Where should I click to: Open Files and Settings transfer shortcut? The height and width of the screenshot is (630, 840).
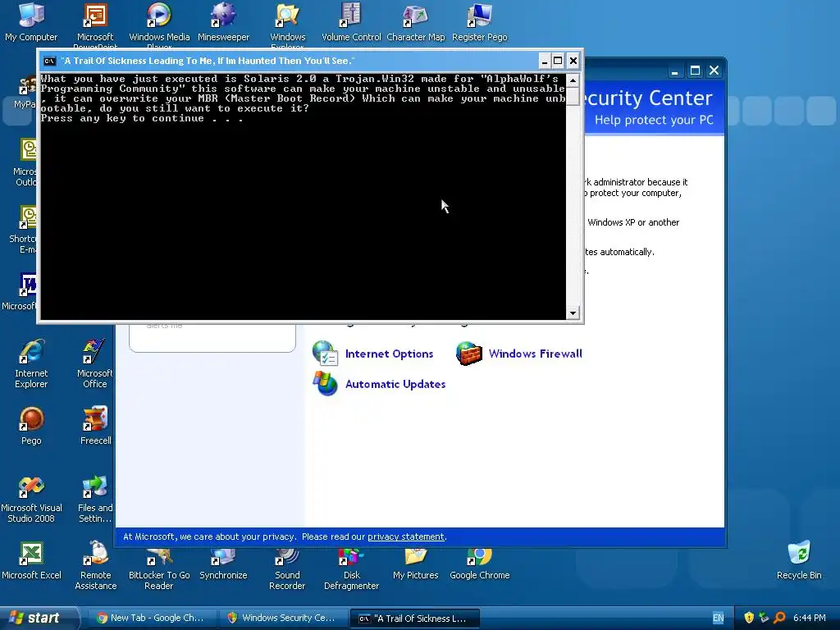pos(95,500)
